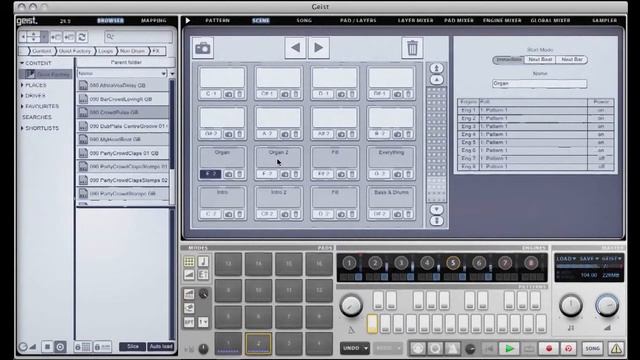The height and width of the screenshot is (360, 640).
Task: Click the browser search field
Action: tap(138, 37)
